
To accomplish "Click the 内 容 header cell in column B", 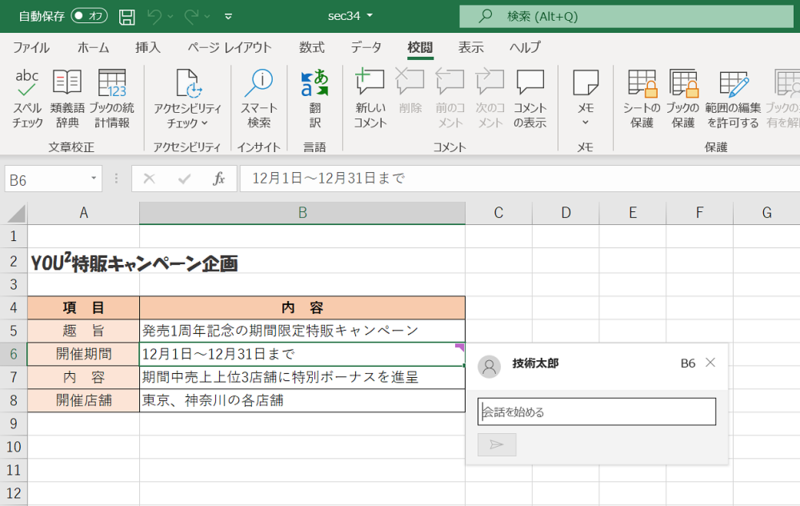I will (x=303, y=308).
